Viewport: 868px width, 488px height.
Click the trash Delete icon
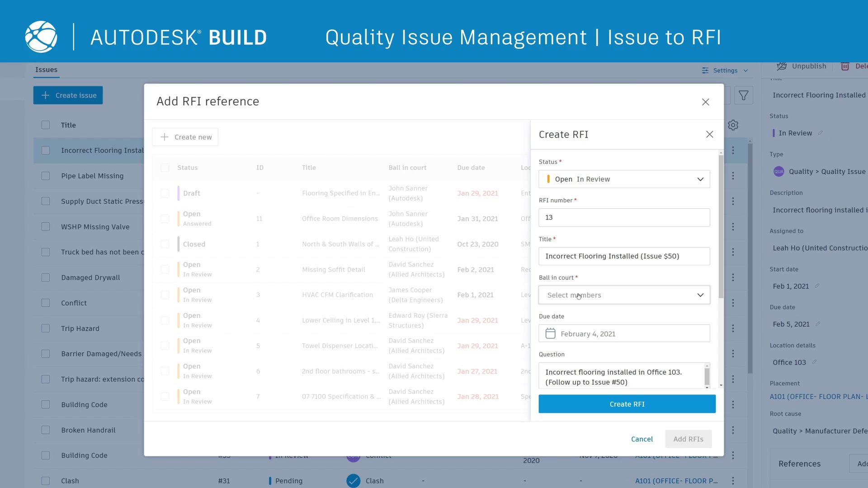point(844,66)
